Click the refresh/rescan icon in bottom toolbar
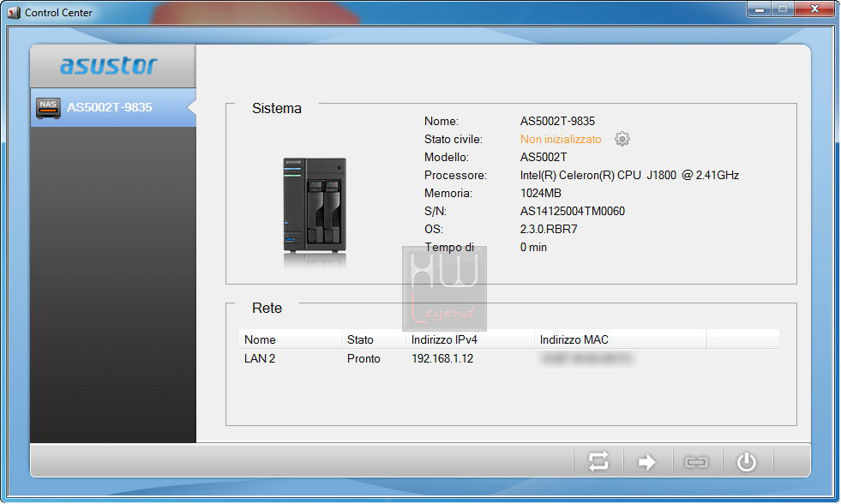This screenshot has height=504, width=841. [598, 461]
